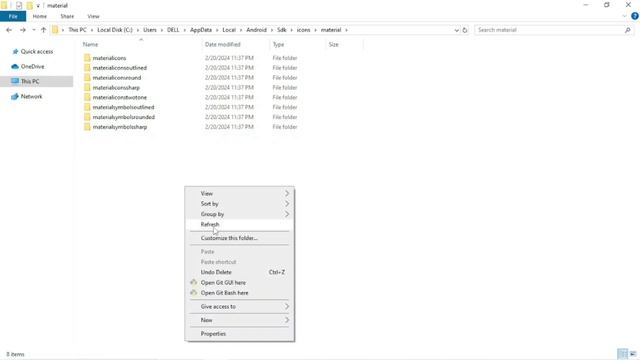Select the materialiconstwotone folder icon
This screenshot has height=360, width=640.
tap(87, 97)
